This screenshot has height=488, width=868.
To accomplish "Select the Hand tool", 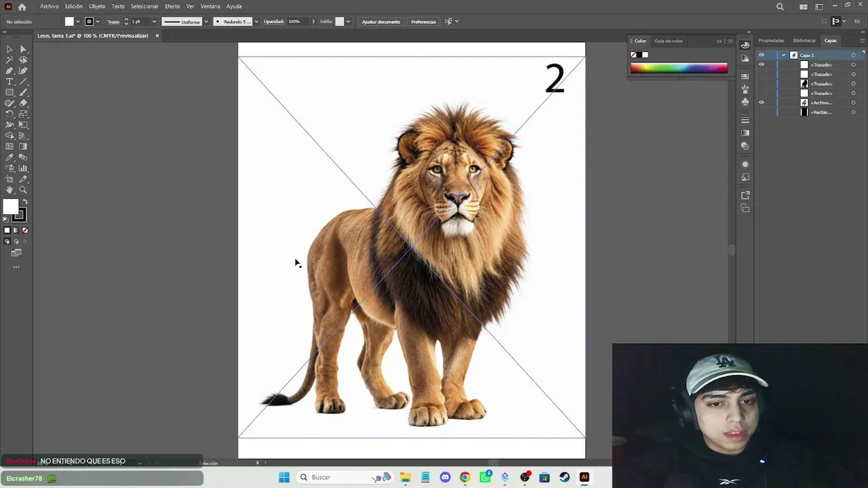I will coord(9,190).
